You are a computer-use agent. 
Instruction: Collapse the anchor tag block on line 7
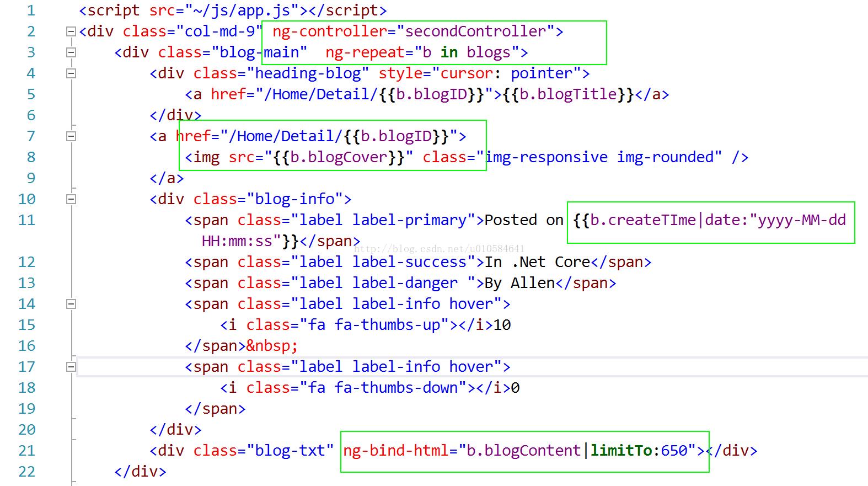71,136
